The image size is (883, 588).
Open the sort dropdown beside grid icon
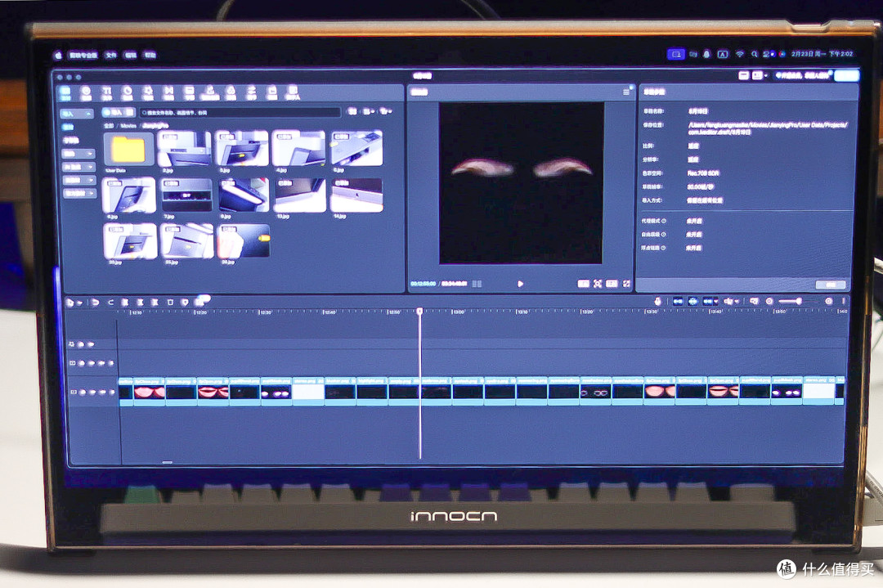[x=368, y=111]
